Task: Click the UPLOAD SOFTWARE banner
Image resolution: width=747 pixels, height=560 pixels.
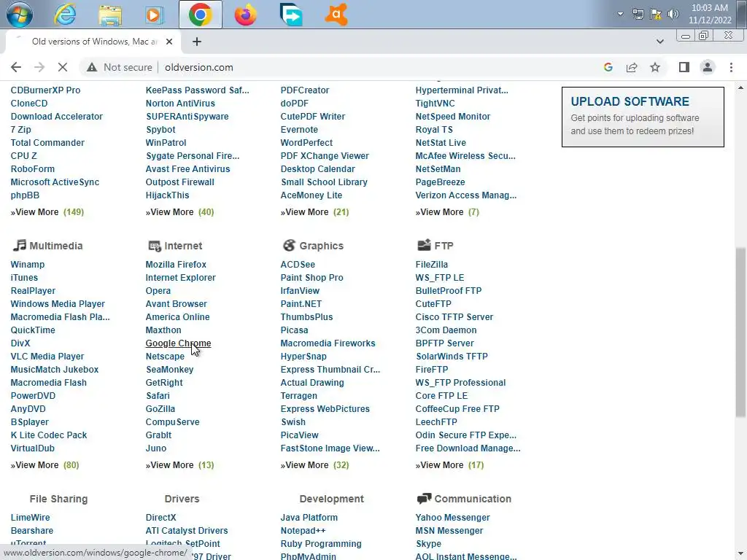Action: coord(643,117)
